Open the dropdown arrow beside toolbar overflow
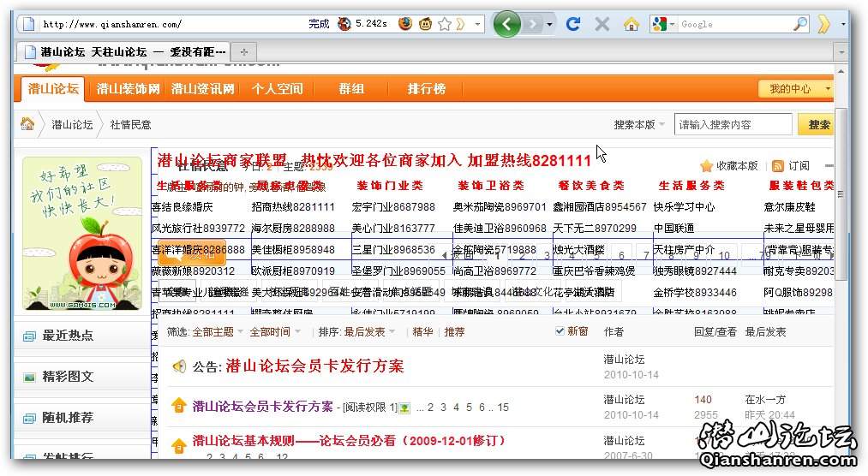This screenshot has width=868, height=476. click(x=843, y=24)
